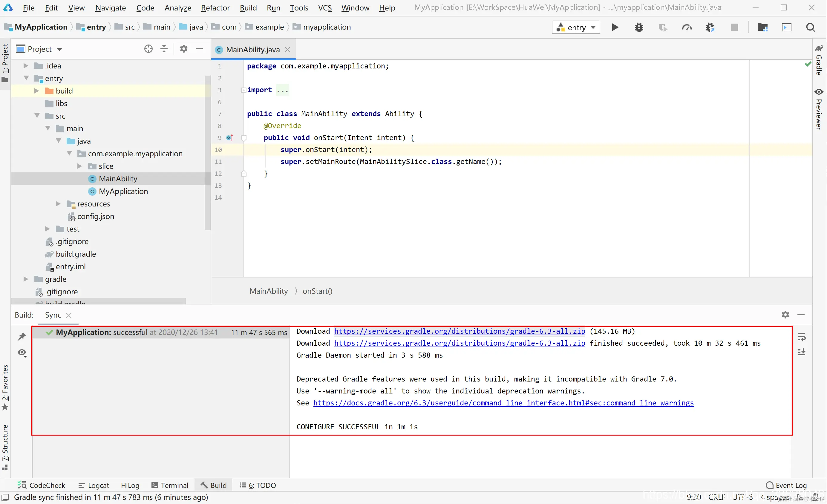Expand the build folder in project tree
The image size is (827, 504).
coord(36,91)
